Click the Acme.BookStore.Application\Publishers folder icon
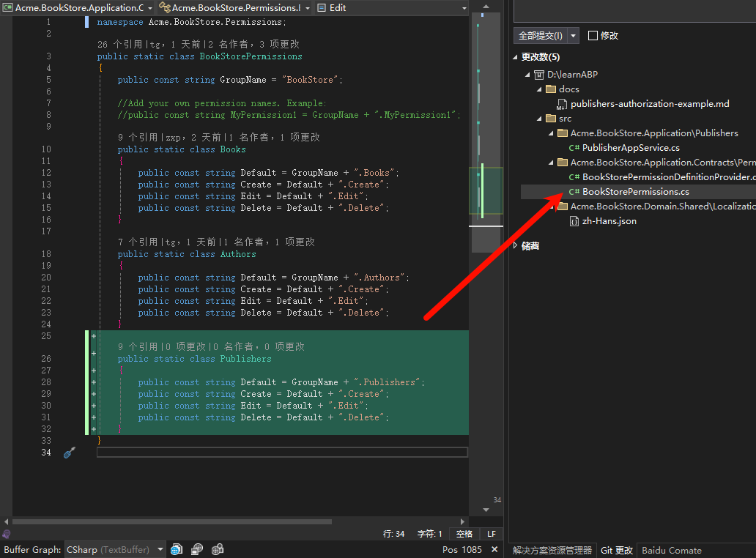This screenshot has width=756, height=558. pos(563,133)
